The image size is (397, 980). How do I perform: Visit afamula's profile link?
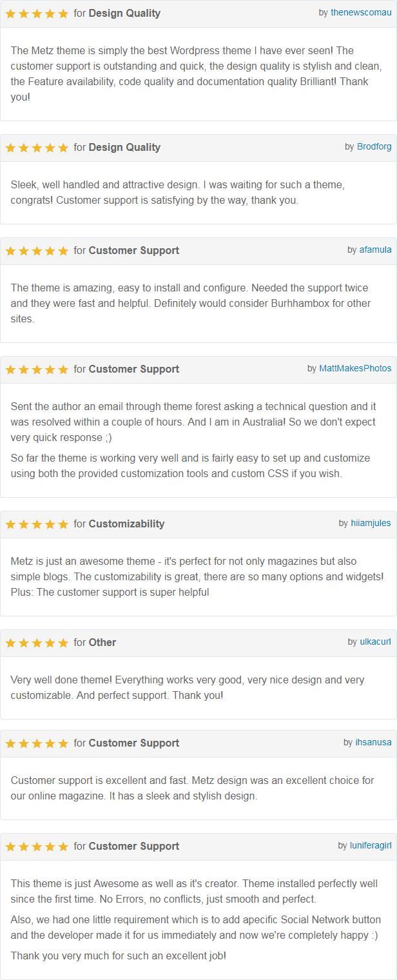(375, 250)
